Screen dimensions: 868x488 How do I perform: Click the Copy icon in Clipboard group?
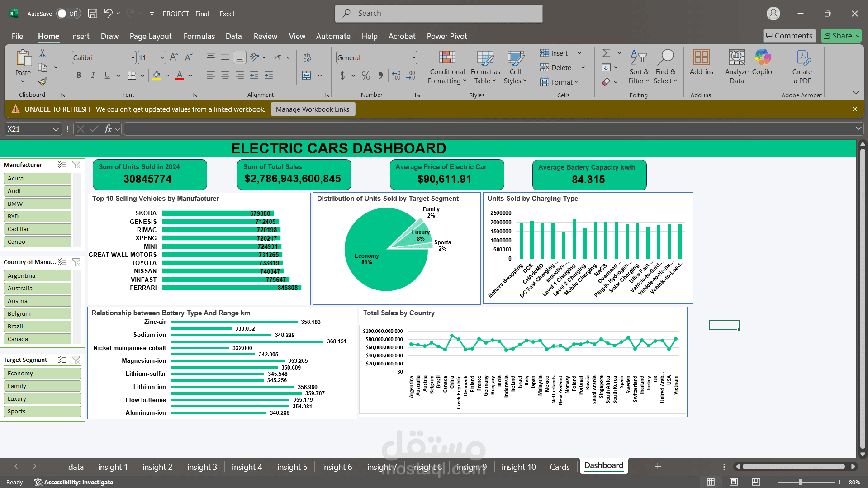43,68
